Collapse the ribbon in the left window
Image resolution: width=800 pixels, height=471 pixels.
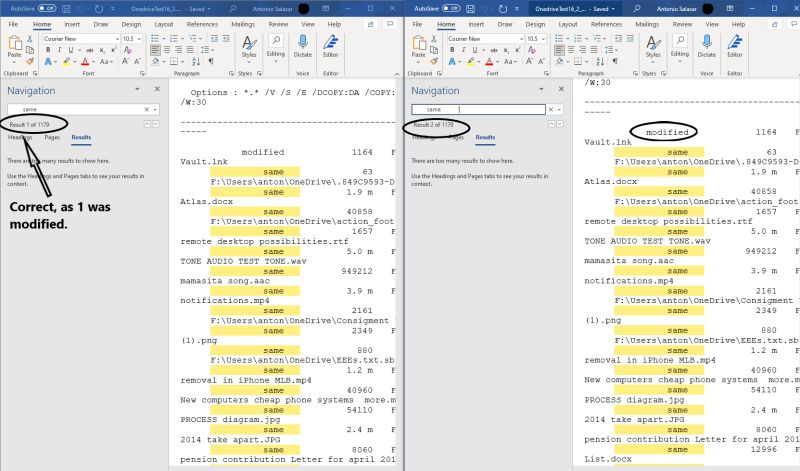tap(397, 74)
